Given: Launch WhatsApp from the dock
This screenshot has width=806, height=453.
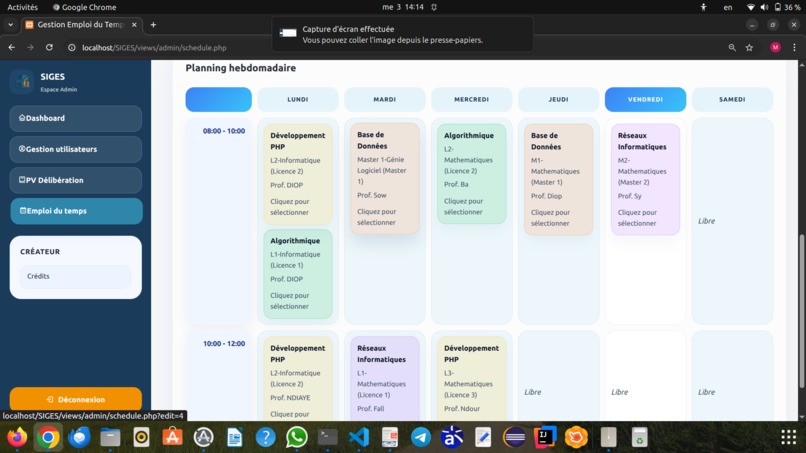Looking at the screenshot, I should point(297,438).
